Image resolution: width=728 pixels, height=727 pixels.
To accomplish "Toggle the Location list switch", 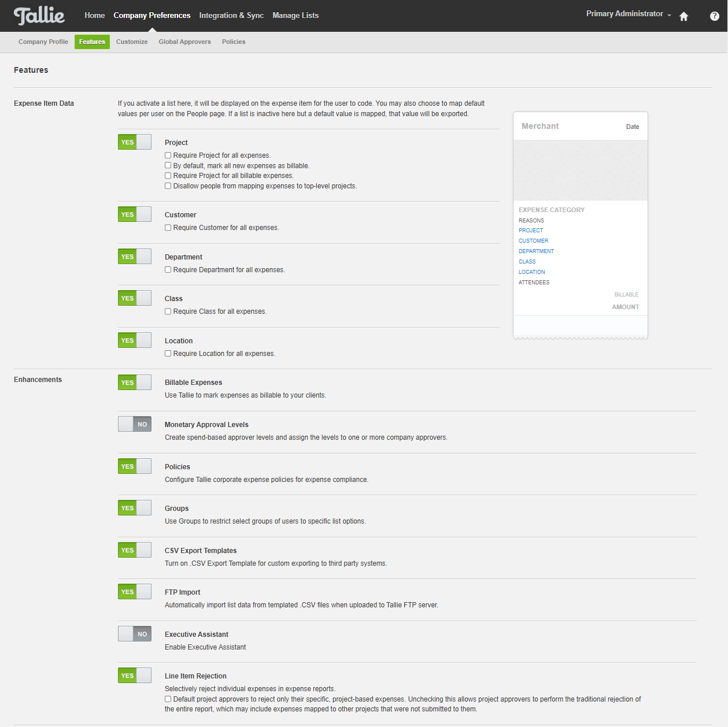I will (135, 340).
